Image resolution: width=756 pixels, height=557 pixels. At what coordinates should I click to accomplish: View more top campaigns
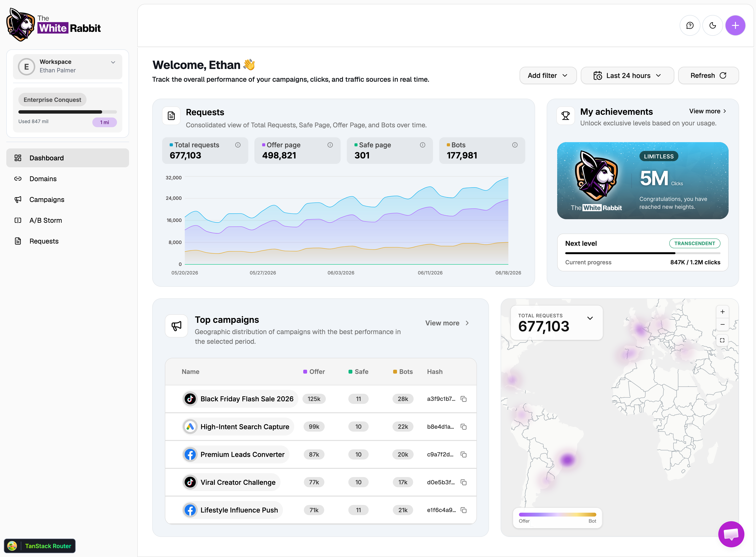click(x=447, y=323)
